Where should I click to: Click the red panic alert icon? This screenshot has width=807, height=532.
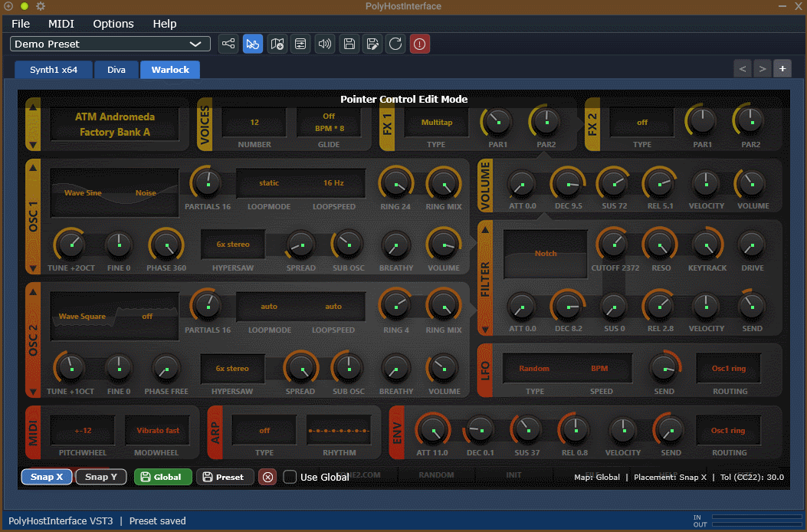419,44
